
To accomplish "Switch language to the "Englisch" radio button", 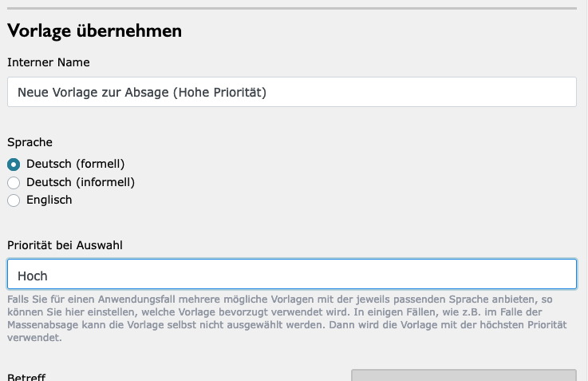I will pos(14,200).
